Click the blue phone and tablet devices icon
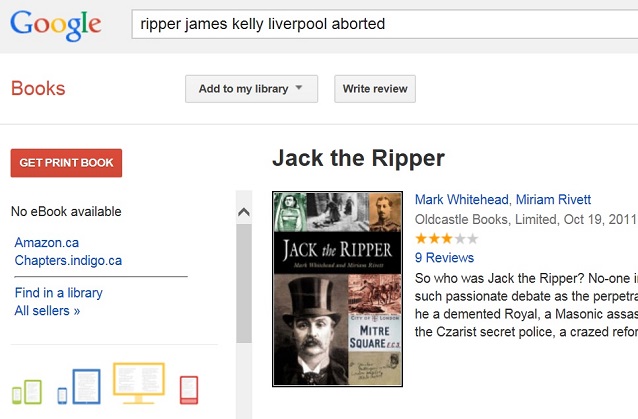 click(79, 386)
